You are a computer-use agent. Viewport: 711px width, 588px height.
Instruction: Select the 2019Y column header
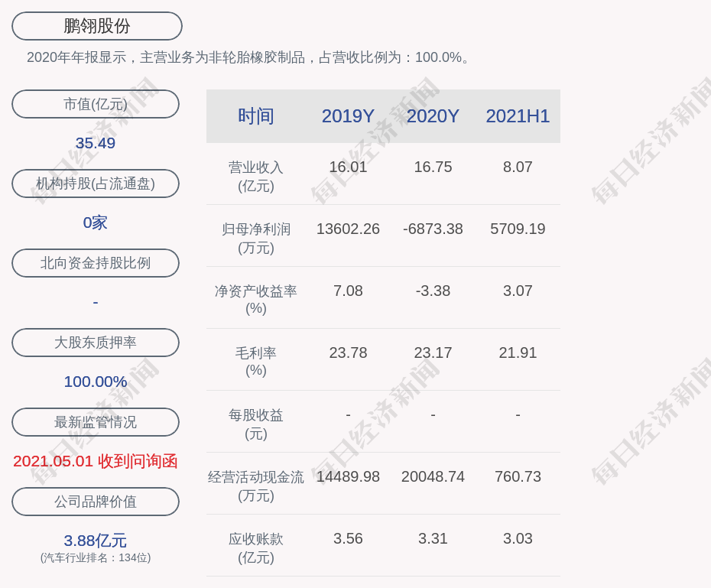click(348, 116)
